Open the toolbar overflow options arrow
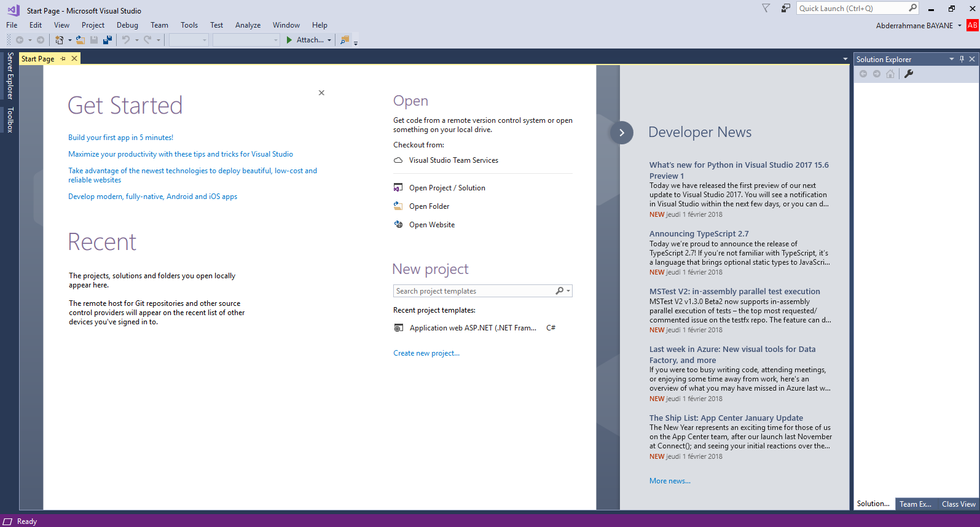 point(356,42)
